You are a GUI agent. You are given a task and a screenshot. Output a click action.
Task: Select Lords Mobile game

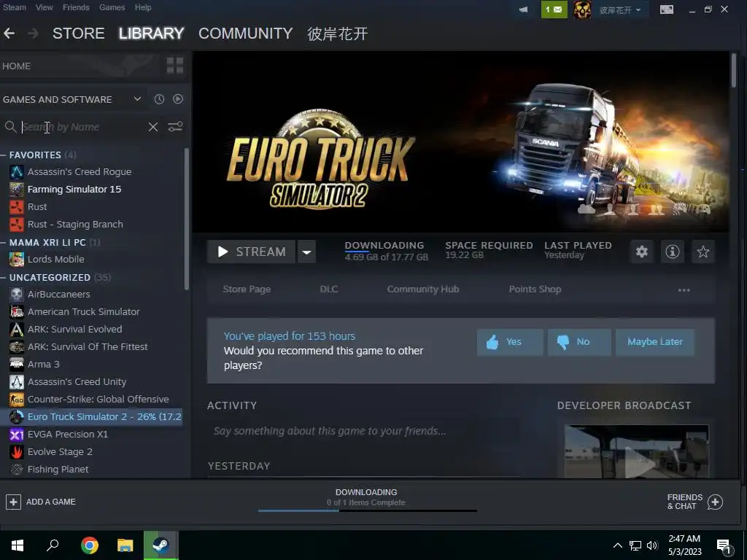tap(55, 259)
